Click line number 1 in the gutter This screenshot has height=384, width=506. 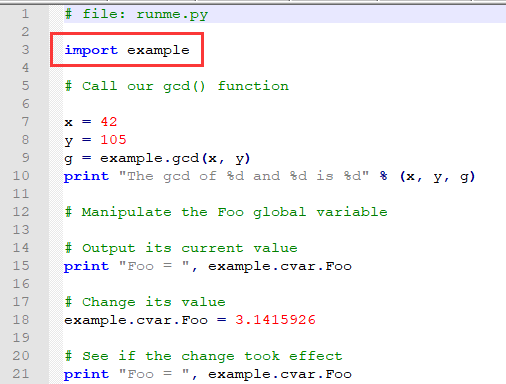click(25, 14)
